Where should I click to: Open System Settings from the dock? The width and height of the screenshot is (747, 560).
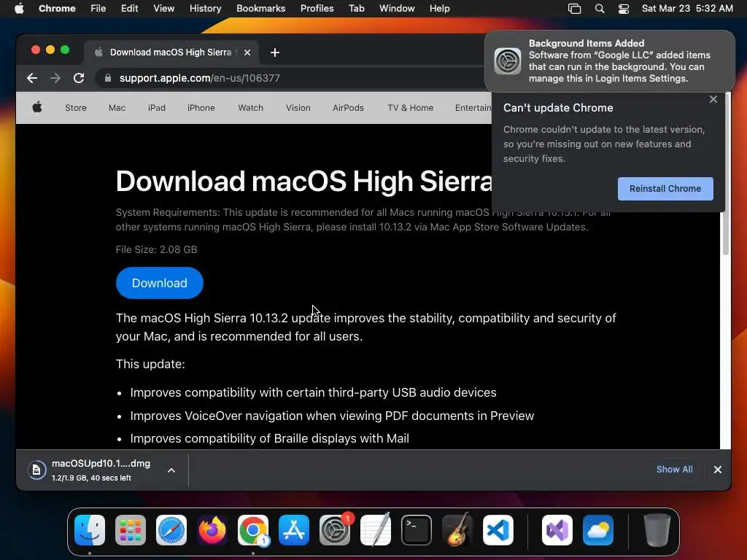335,530
